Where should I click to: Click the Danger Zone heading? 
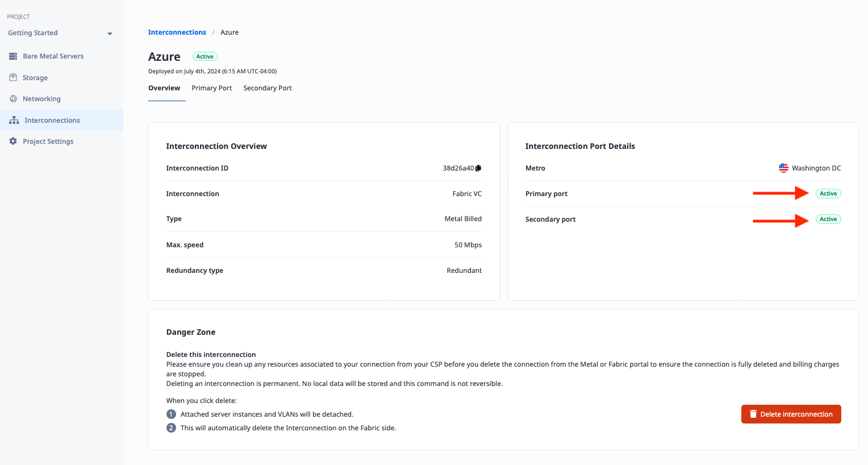tap(191, 332)
